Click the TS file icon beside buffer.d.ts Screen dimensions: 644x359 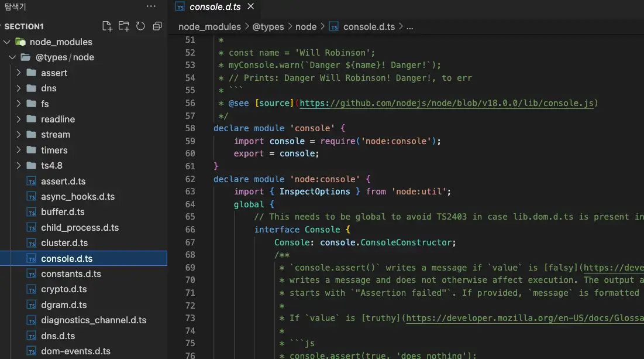pos(32,212)
